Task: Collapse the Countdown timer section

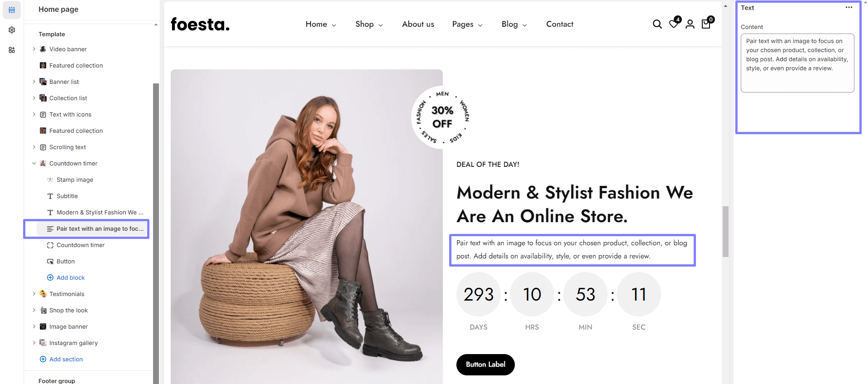Action: [x=34, y=163]
